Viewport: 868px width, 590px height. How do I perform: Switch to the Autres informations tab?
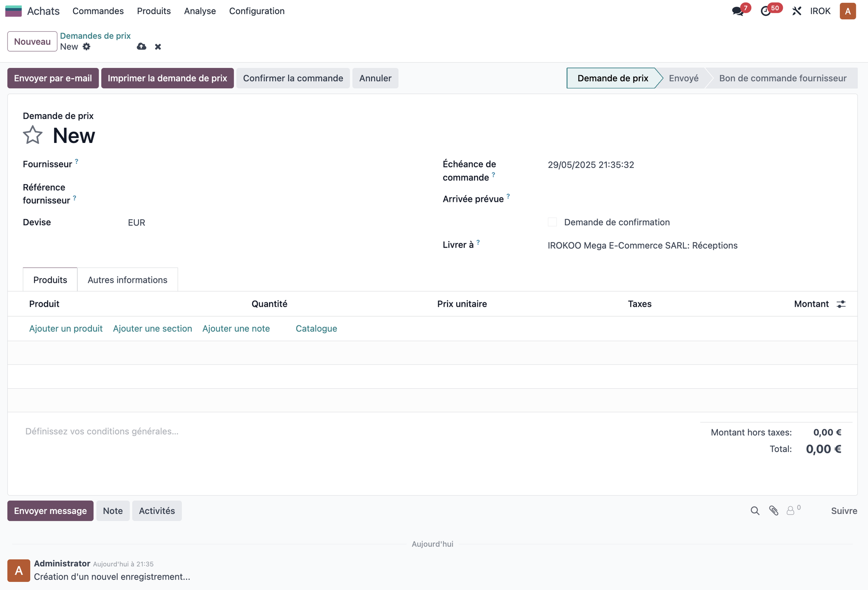click(127, 280)
